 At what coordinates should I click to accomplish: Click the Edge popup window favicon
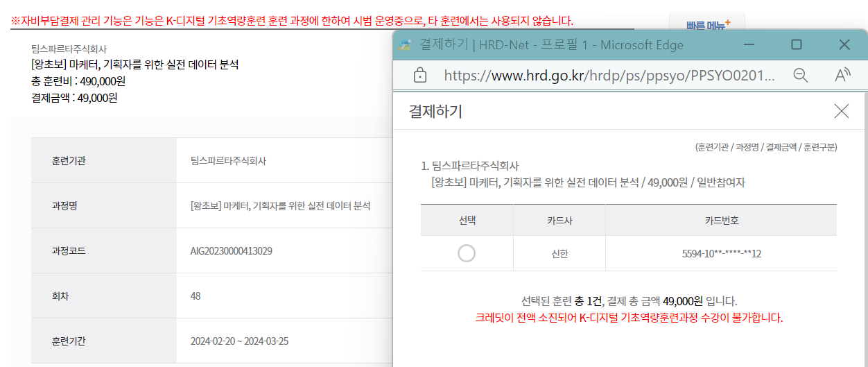pos(406,45)
